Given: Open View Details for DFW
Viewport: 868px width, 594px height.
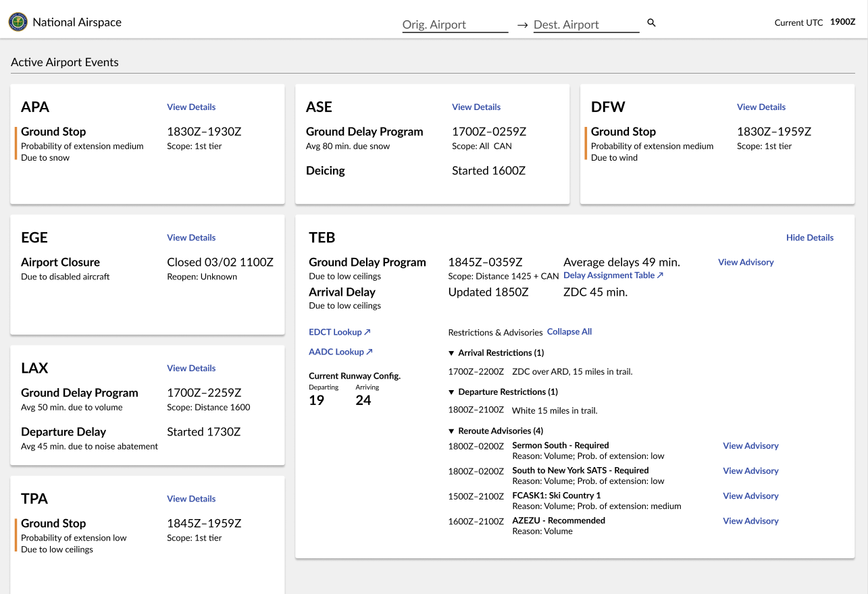Looking at the screenshot, I should pos(761,107).
